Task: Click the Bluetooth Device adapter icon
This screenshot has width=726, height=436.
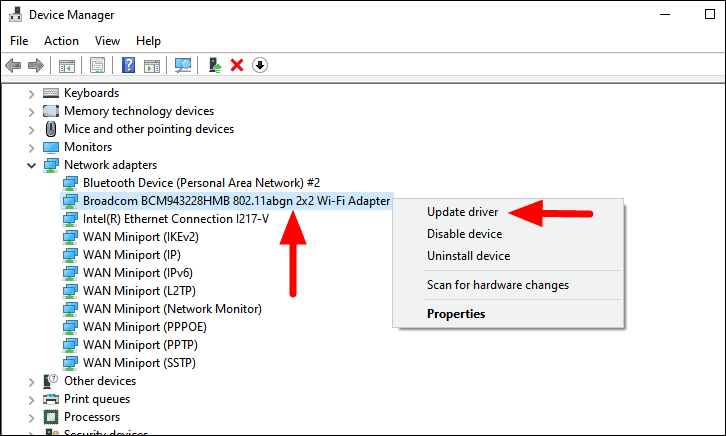Action: click(70, 183)
